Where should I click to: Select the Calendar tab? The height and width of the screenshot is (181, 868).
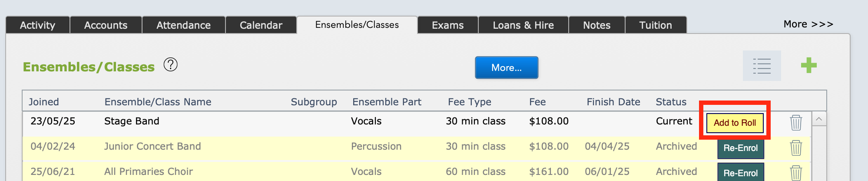261,25
